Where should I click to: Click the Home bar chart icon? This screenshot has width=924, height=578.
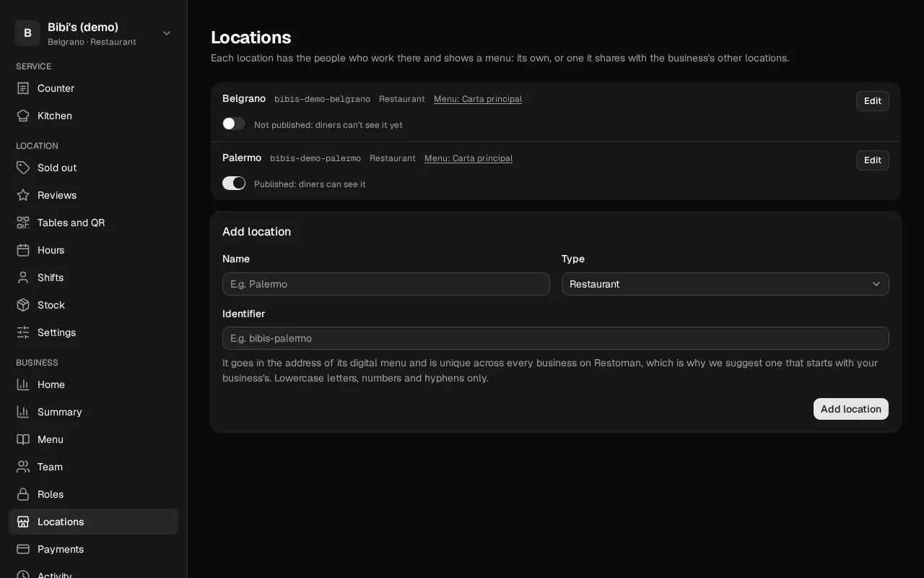tap(23, 384)
